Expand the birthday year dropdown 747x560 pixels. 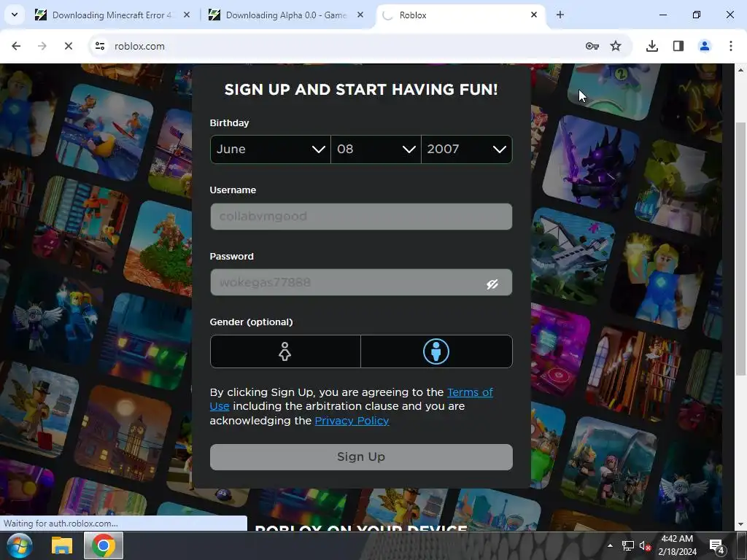click(x=467, y=149)
